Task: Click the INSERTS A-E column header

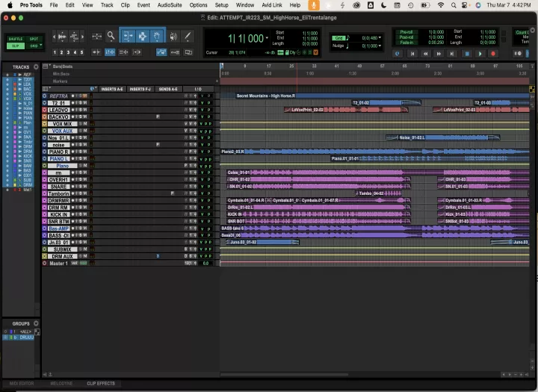Action: pyautogui.click(x=112, y=89)
